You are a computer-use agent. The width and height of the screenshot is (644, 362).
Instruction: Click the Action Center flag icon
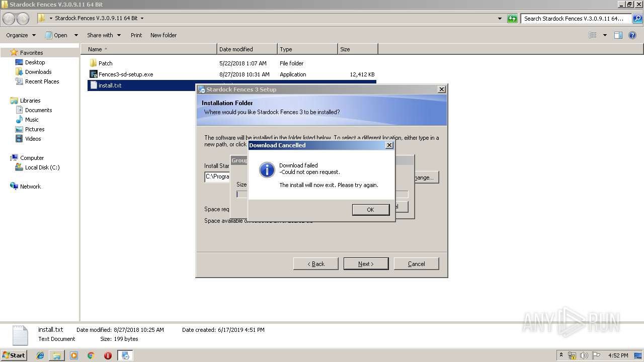(x=595, y=355)
